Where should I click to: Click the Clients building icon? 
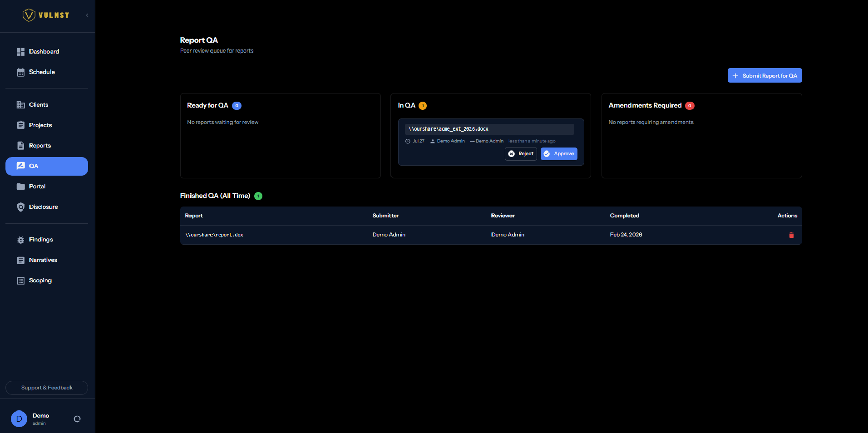coord(21,105)
